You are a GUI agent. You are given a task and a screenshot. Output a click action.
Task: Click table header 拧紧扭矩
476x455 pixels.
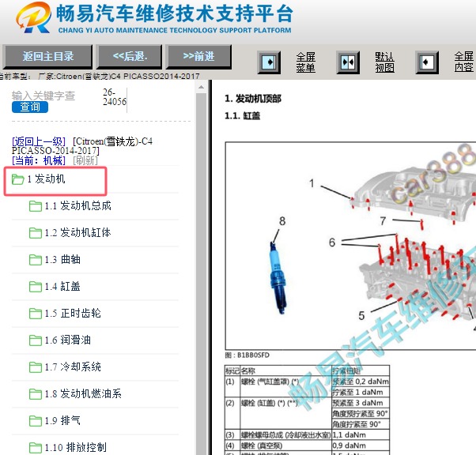pos(361,370)
